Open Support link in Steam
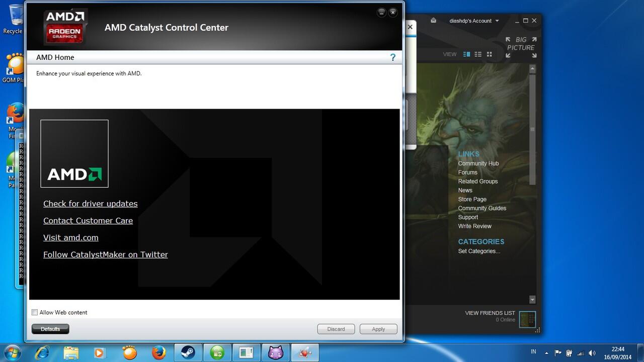644x362 pixels. pos(468,217)
